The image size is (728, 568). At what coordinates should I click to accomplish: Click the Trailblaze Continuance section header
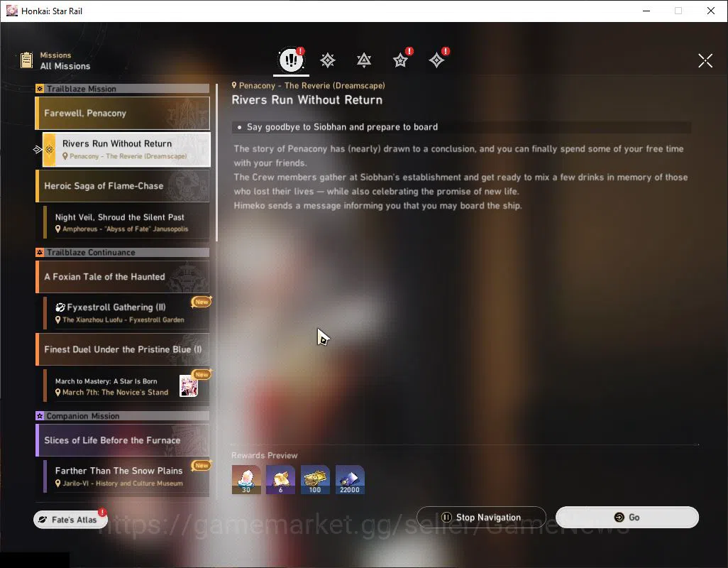tap(123, 252)
